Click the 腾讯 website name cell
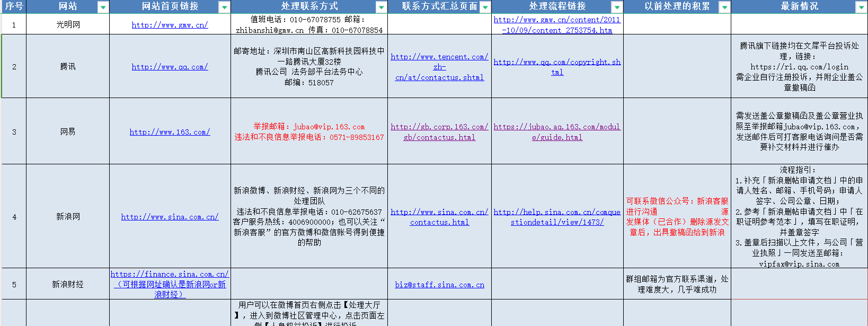 coord(68,66)
